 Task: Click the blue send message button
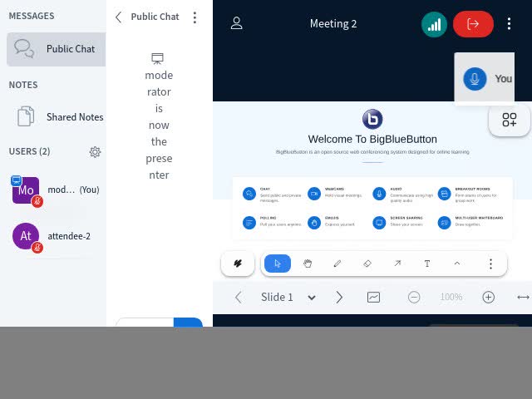(x=188, y=323)
